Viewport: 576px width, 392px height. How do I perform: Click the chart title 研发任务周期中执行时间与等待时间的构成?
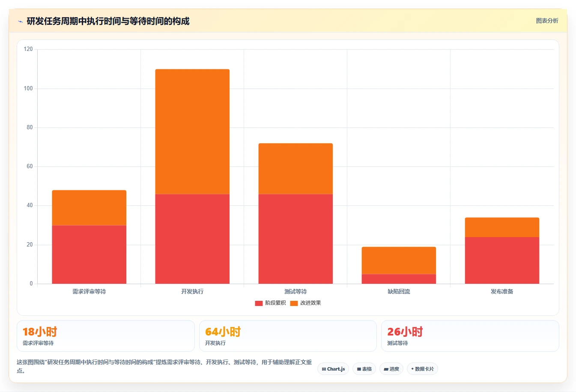[108, 21]
